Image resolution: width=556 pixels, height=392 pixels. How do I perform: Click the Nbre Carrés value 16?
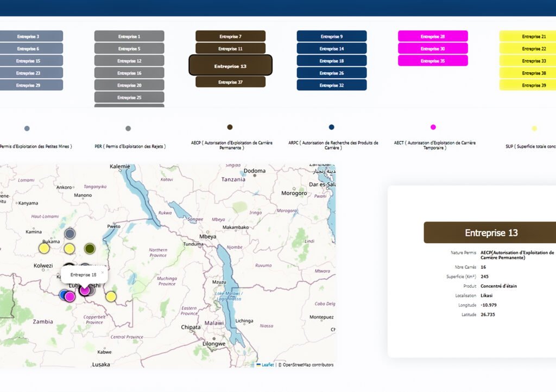pos(483,267)
